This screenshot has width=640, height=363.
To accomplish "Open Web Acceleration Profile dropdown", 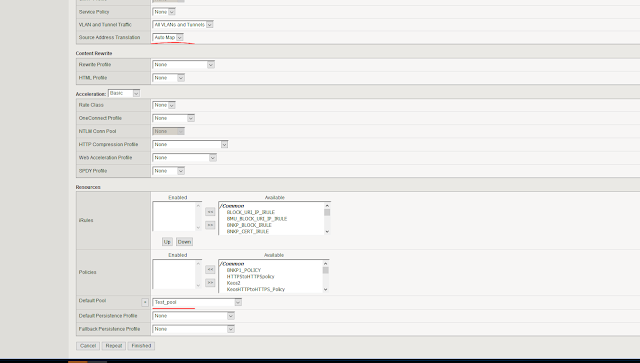I will click(184, 158).
